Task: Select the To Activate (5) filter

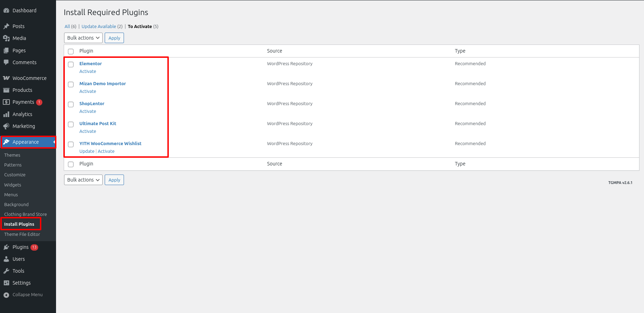Action: pos(143,26)
